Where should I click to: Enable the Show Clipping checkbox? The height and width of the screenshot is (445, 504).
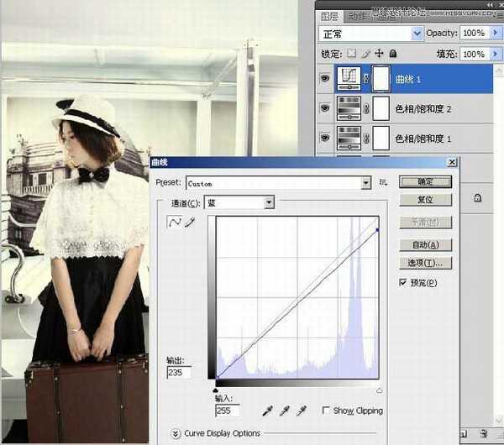click(x=326, y=411)
